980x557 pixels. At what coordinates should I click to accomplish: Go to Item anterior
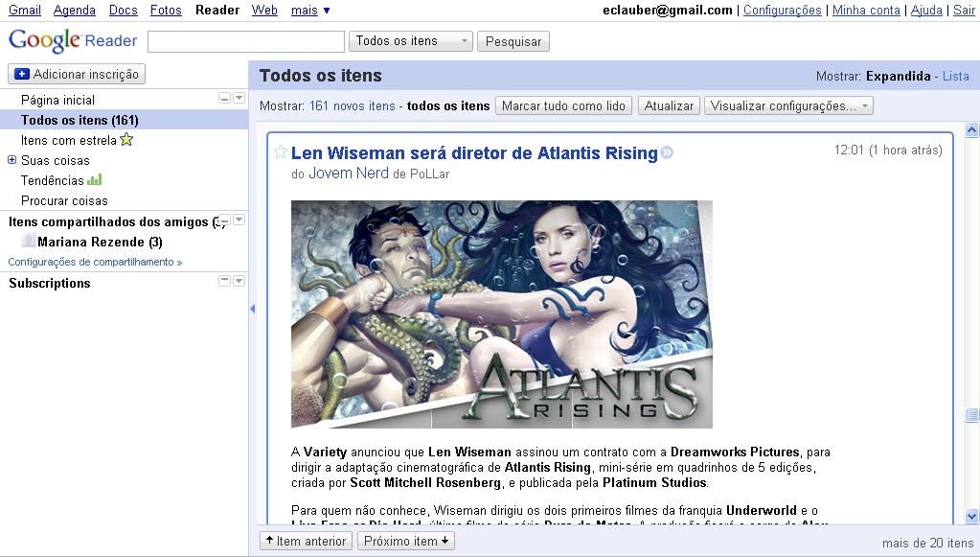pyautogui.click(x=307, y=541)
